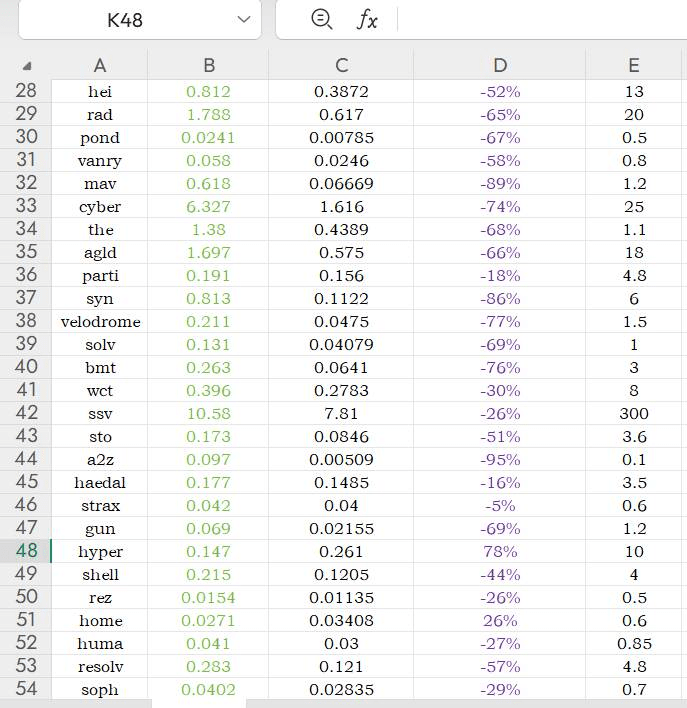Select column E header
The image size is (687, 708).
[x=634, y=65]
